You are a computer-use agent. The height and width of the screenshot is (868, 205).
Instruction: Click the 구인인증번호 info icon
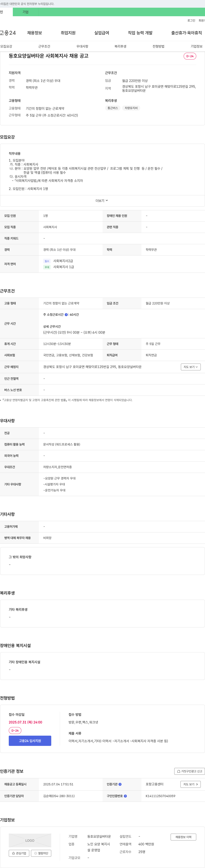tap(125, 796)
